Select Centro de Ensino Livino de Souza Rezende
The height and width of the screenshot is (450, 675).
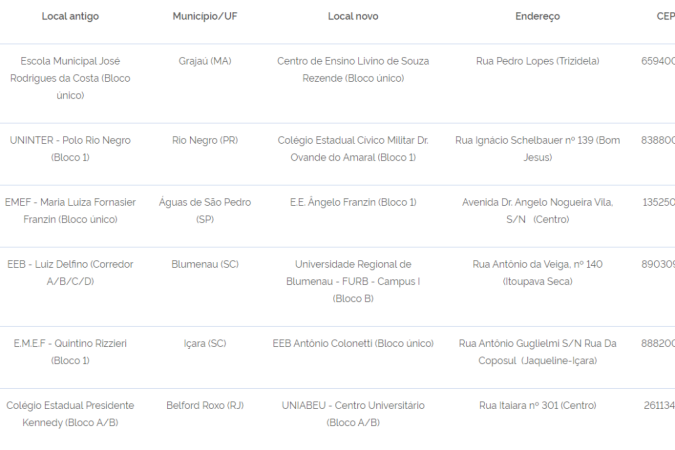tap(353, 69)
